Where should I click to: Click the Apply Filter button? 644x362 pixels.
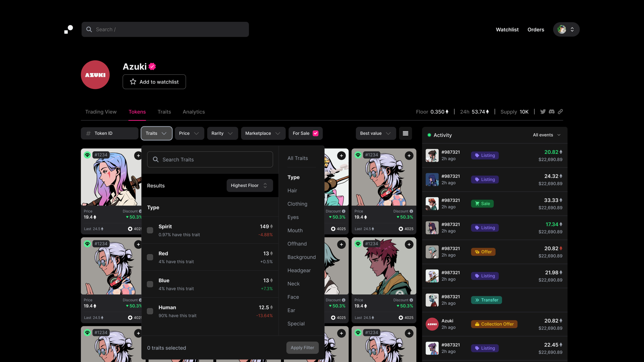click(x=302, y=348)
